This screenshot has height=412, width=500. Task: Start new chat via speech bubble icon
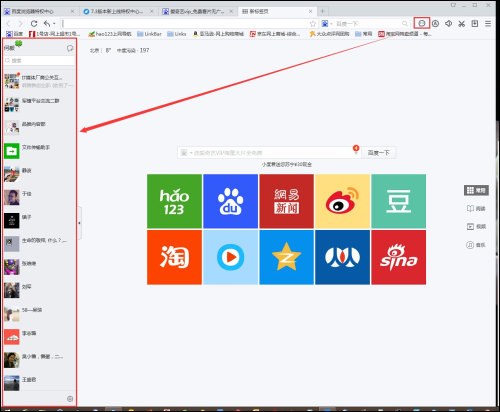tap(70, 48)
